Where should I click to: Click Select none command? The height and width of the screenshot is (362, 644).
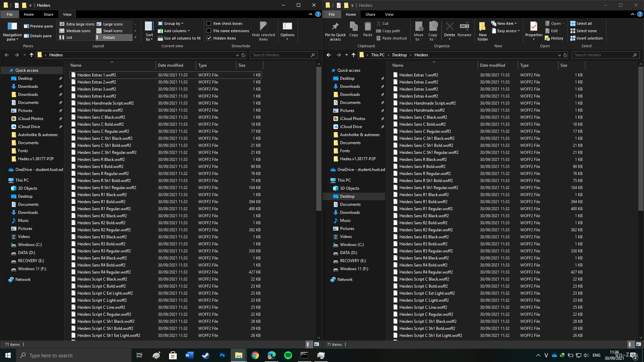pos(583,31)
